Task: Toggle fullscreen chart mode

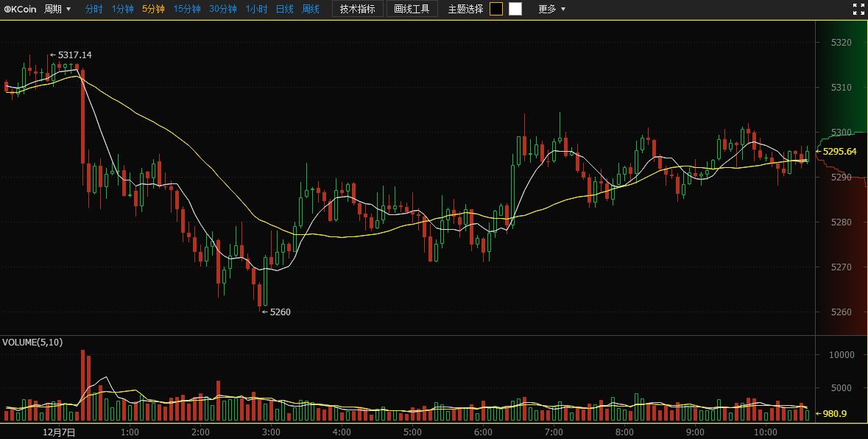Action: [x=858, y=9]
